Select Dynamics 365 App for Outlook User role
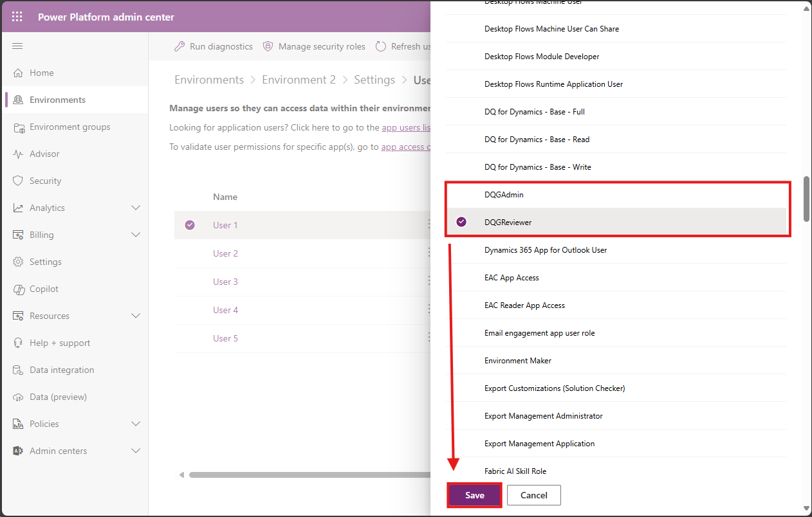The width and height of the screenshot is (812, 517). 616,249
